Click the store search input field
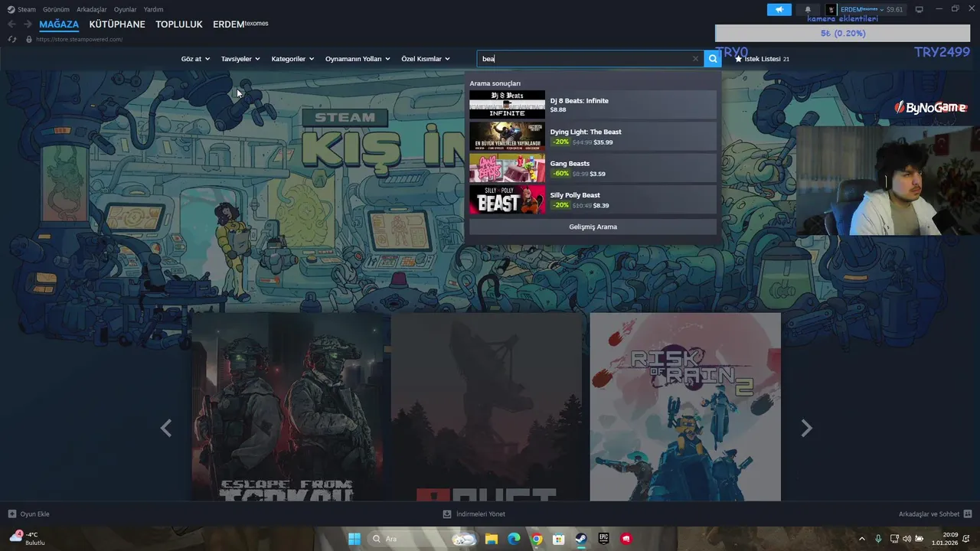 pyautogui.click(x=585, y=58)
